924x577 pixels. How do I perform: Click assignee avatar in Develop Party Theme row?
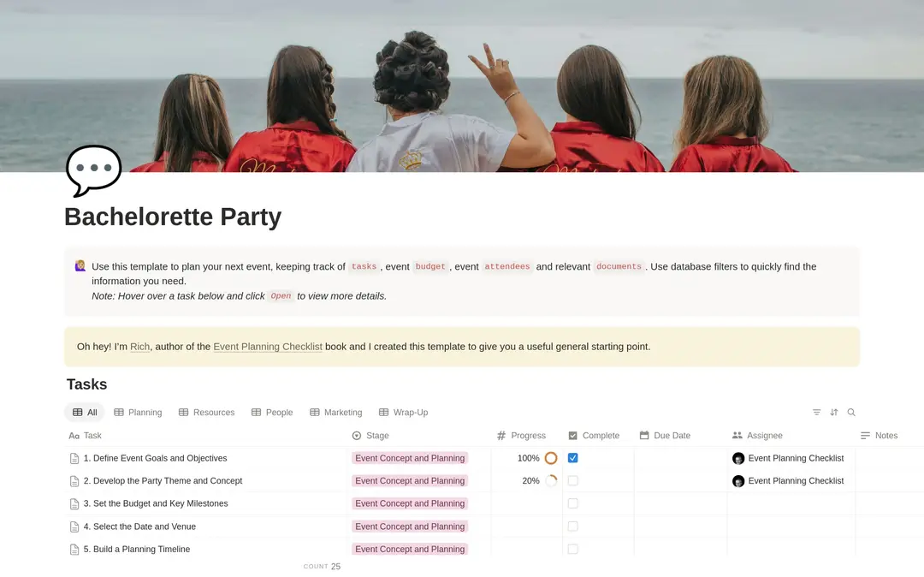738,481
